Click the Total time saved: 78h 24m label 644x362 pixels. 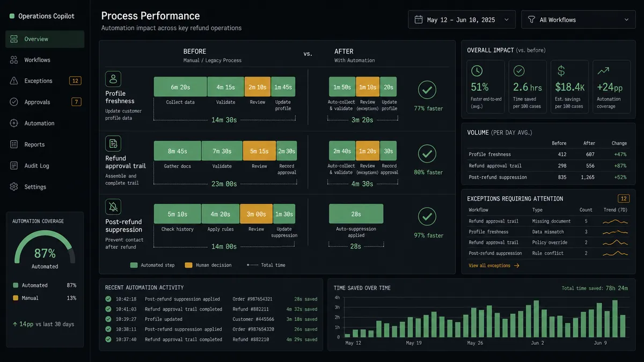click(595, 289)
